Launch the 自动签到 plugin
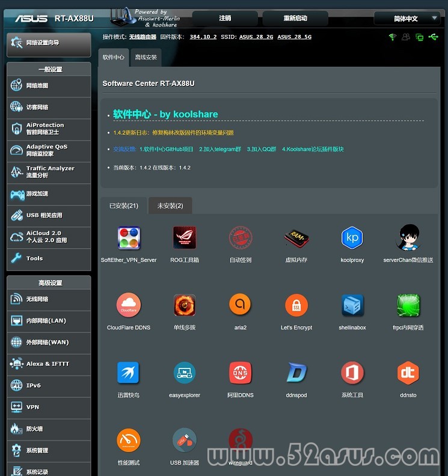 click(x=241, y=237)
